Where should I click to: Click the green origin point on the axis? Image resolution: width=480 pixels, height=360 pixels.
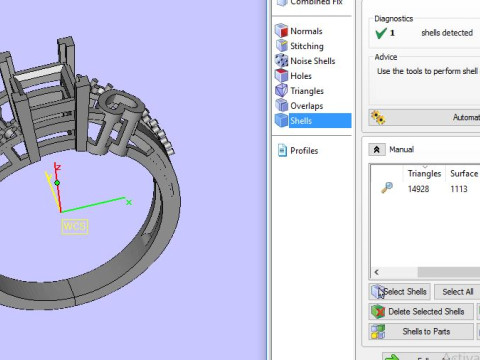click(57, 183)
